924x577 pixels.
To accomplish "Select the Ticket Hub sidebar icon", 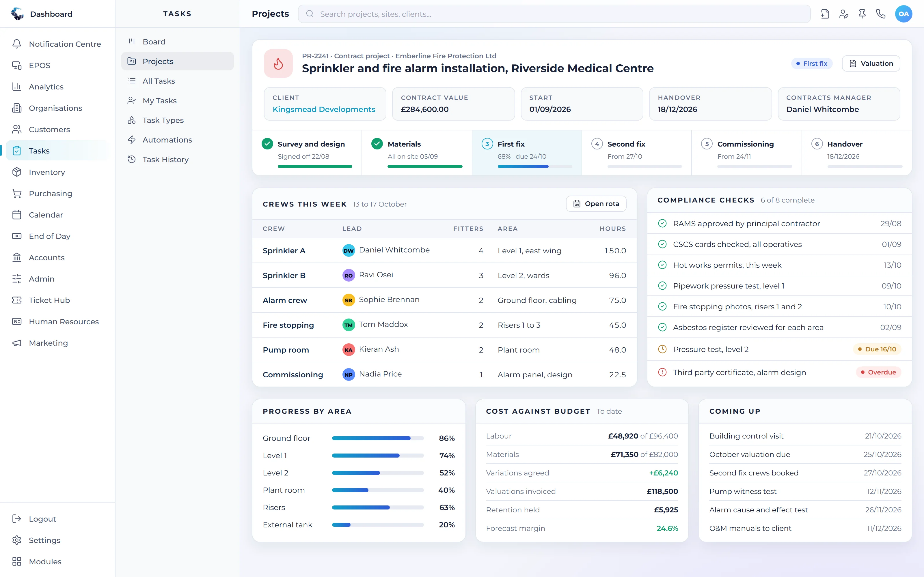I will (x=17, y=300).
